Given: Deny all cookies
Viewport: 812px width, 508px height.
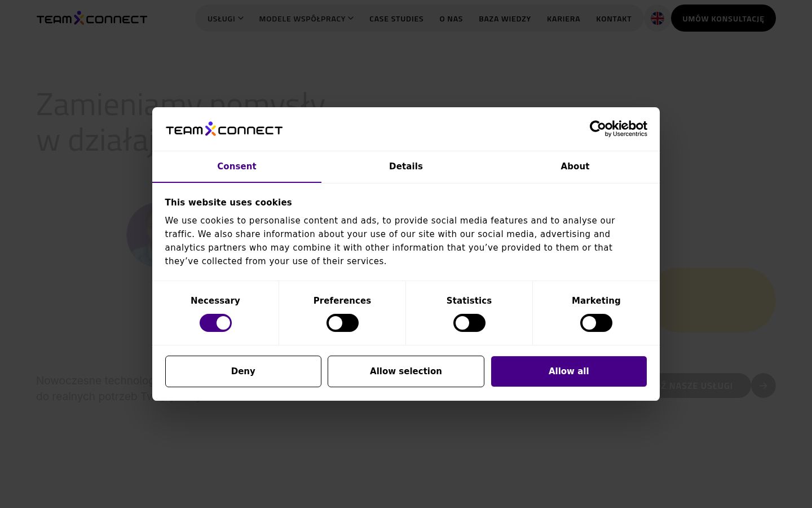Looking at the screenshot, I should [x=243, y=371].
